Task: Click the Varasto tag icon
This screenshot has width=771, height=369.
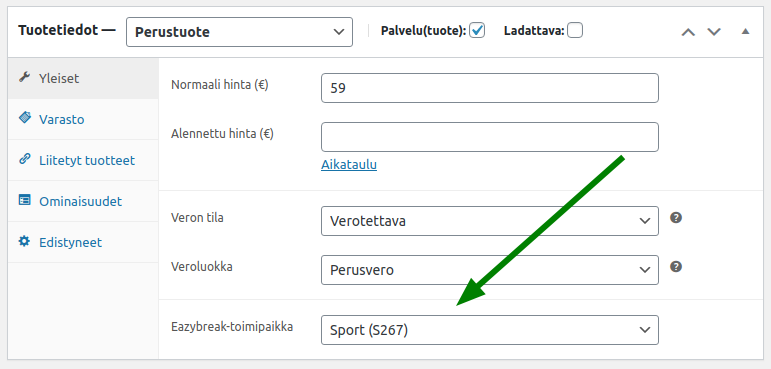Action: pos(24,118)
